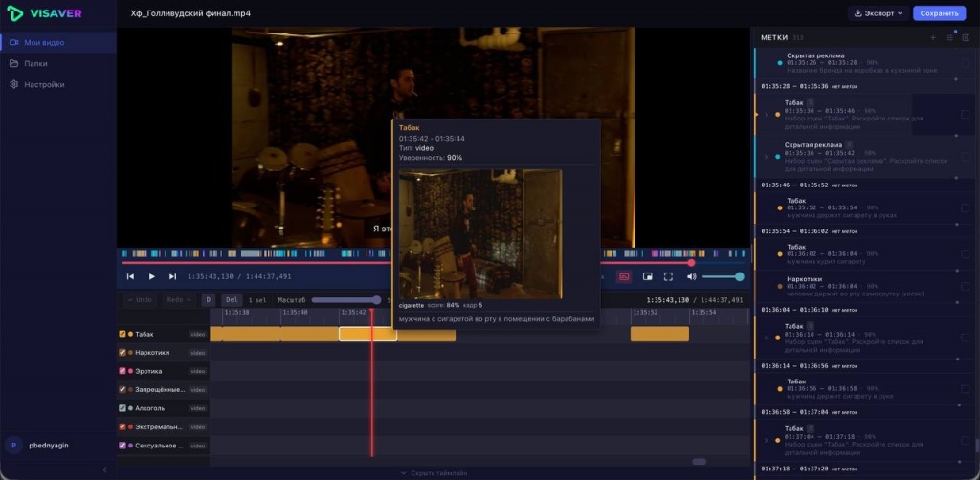Screen dimensions: 980x480
Task: Click the Сохранить button
Action: [939, 13]
